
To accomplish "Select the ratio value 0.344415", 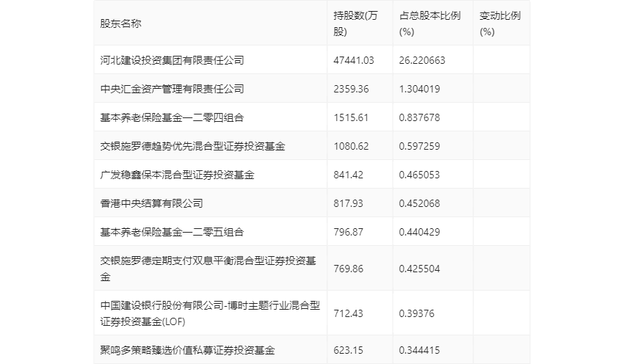I will 419,350.
